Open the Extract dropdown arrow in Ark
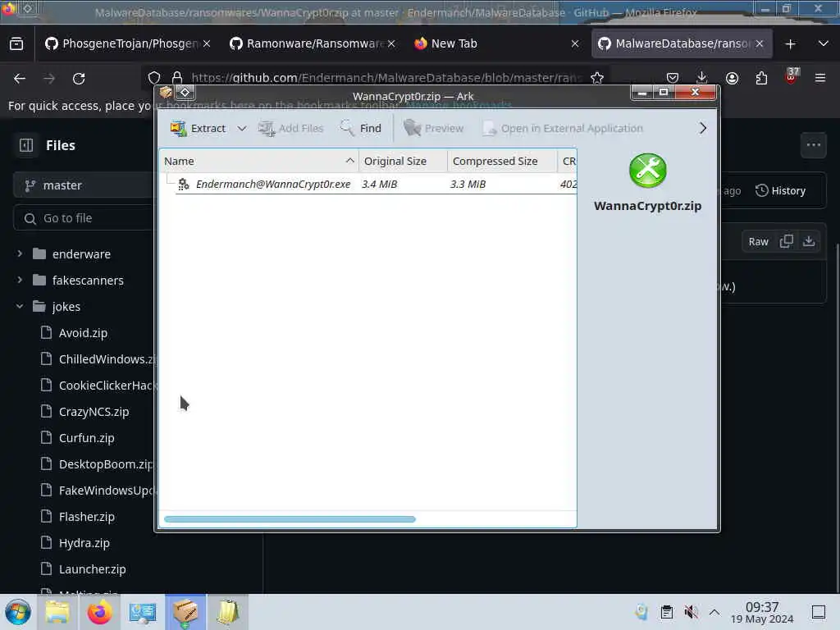The image size is (840, 630). click(242, 129)
